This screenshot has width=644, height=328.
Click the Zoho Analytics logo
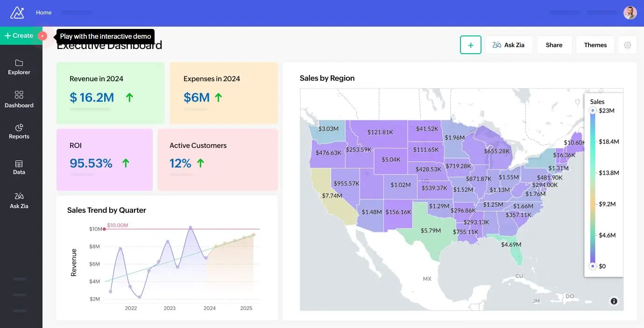pos(17,13)
